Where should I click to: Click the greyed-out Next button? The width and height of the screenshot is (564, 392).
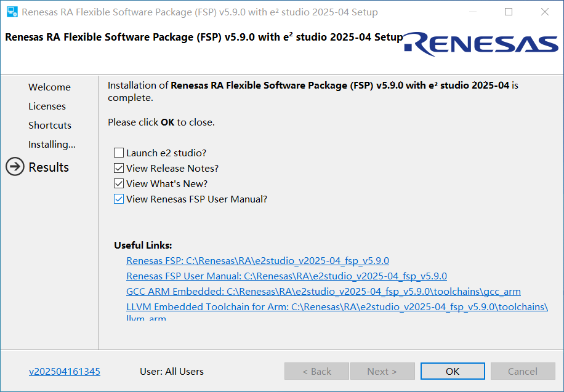tap(382, 371)
